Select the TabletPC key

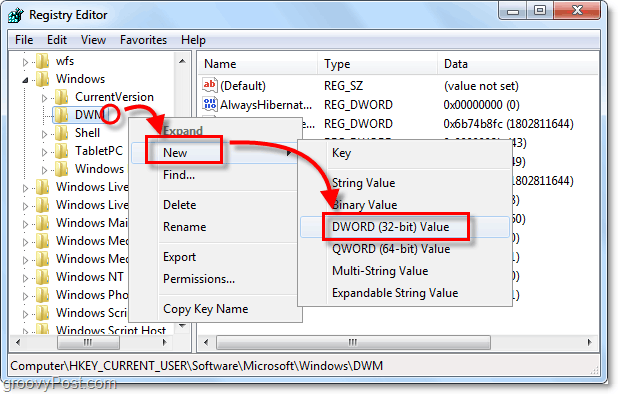pos(99,151)
